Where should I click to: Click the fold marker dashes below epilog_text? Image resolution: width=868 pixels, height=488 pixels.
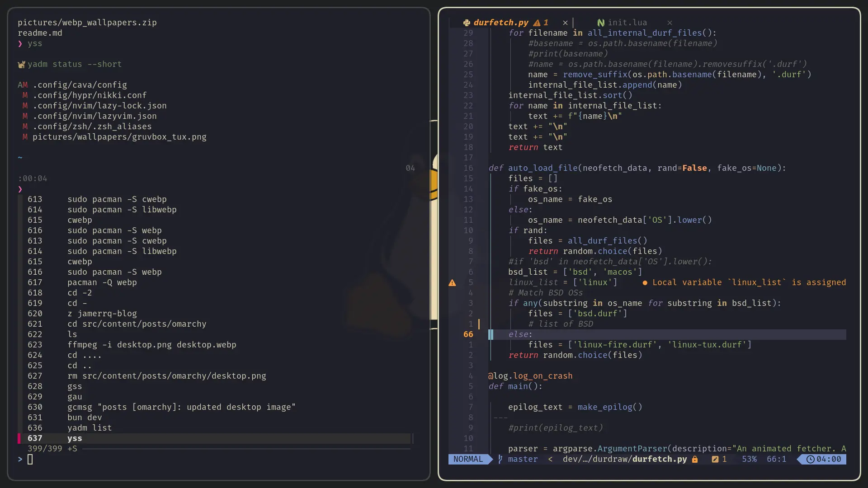coord(500,418)
